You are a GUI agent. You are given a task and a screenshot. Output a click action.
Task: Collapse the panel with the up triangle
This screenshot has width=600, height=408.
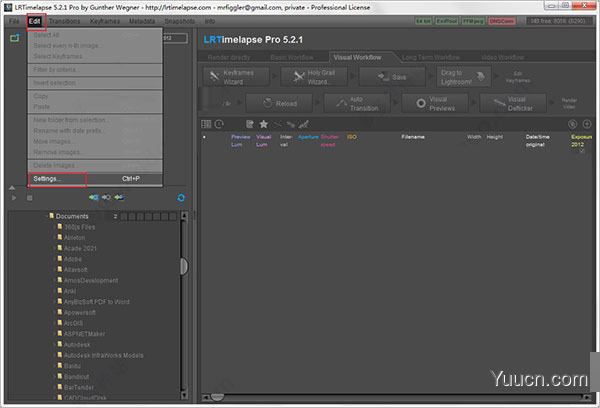(12, 188)
